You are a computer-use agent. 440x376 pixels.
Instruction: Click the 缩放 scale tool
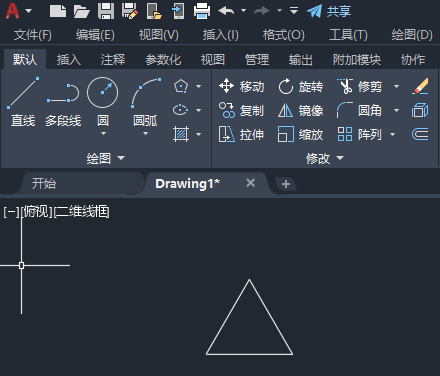(x=300, y=135)
